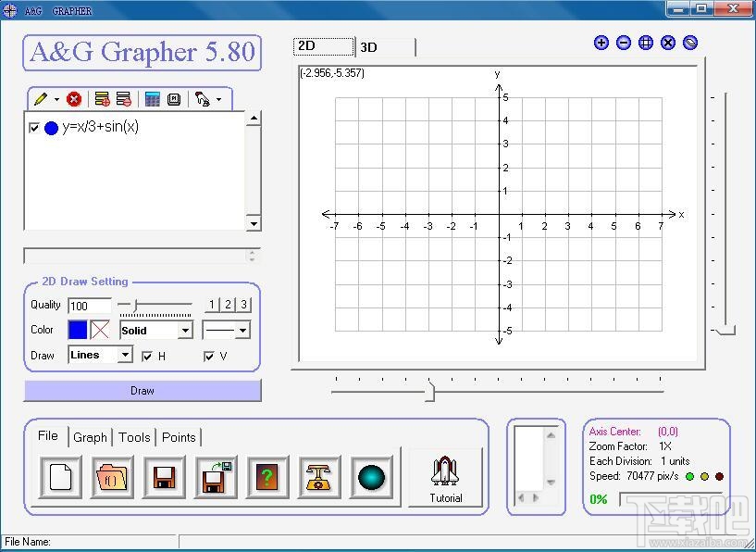Click the Quality slider handle
The height and width of the screenshot is (552, 756).
pyautogui.click(x=136, y=305)
